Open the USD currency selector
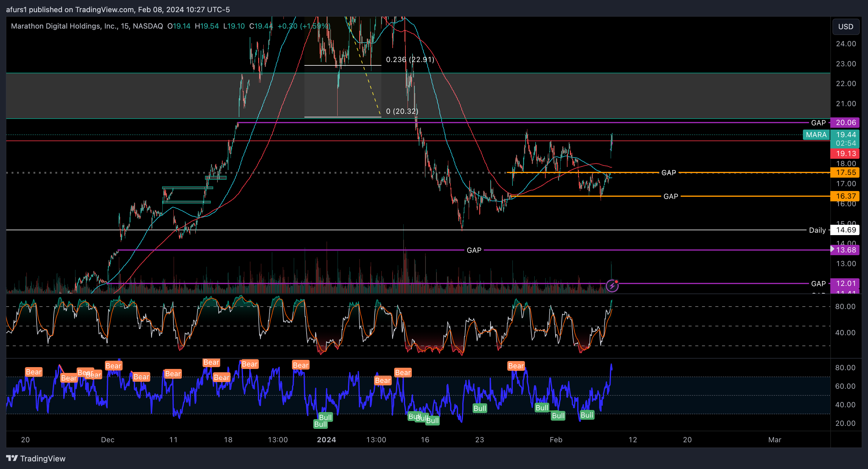 [x=846, y=26]
